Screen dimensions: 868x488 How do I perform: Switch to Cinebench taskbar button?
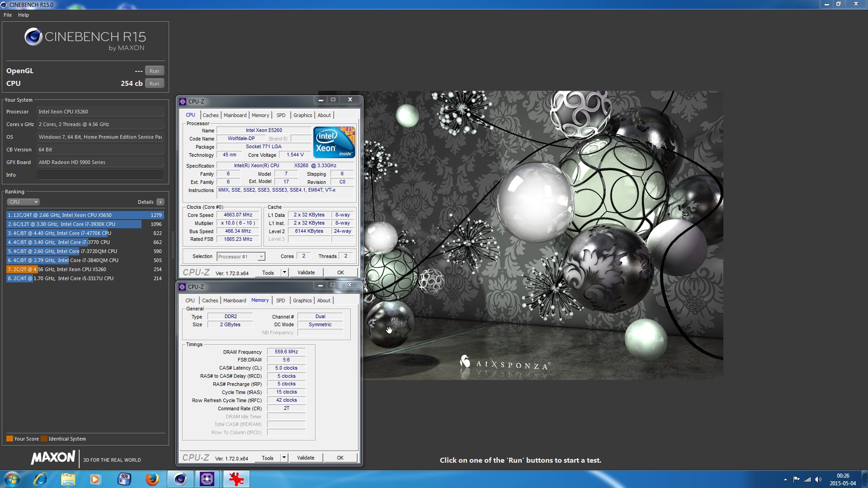point(180,479)
